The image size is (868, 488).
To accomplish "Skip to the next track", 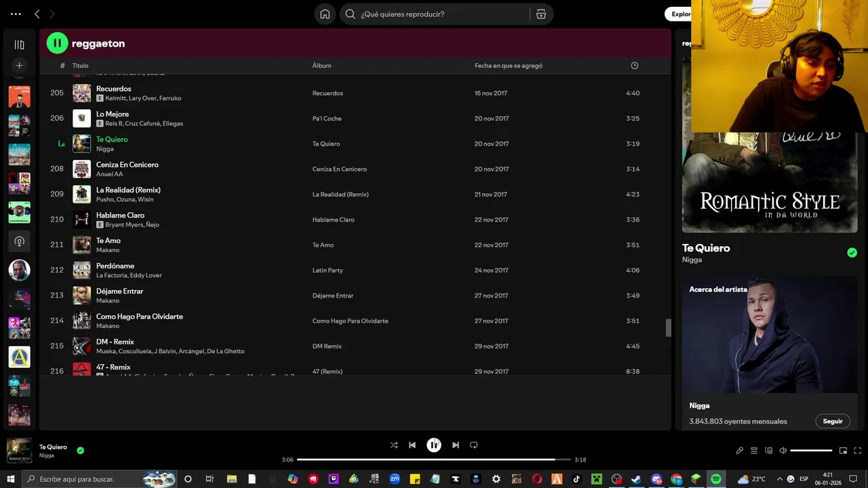I will click(456, 445).
